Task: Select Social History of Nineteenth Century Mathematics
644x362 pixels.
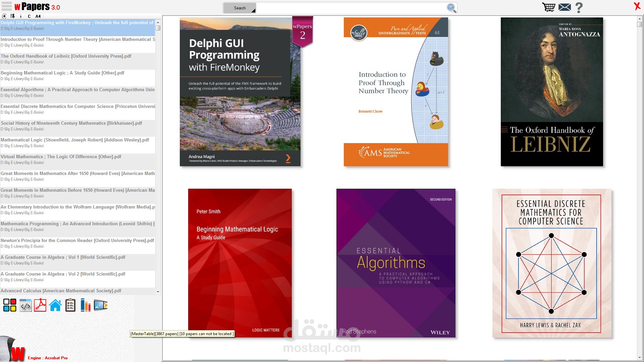Action: coord(77,128)
